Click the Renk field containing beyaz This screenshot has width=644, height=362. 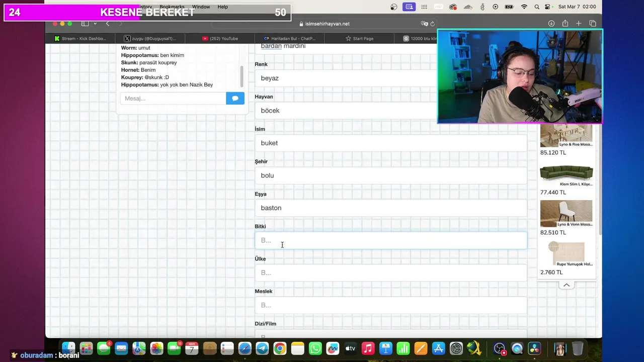[x=346, y=78]
